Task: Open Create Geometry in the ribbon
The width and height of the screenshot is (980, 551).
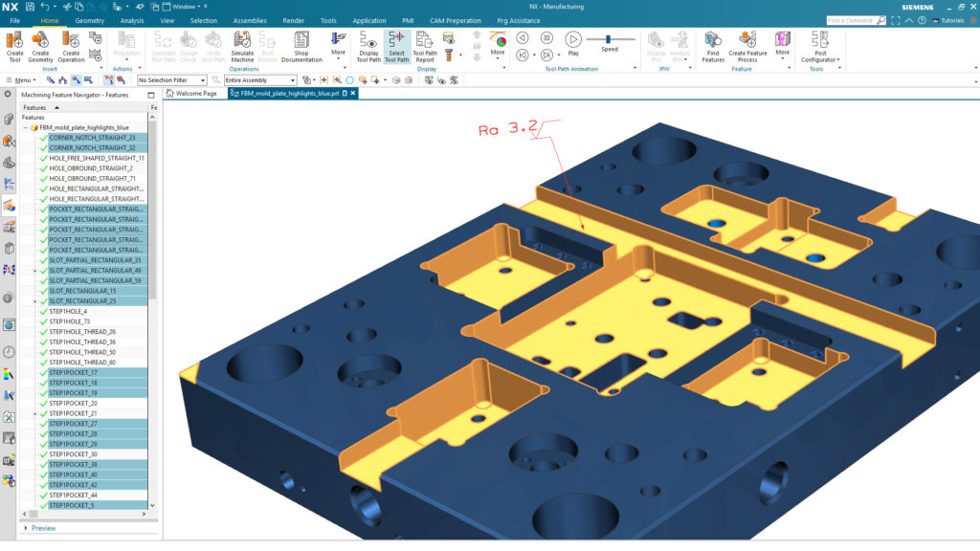Action: click(x=40, y=47)
